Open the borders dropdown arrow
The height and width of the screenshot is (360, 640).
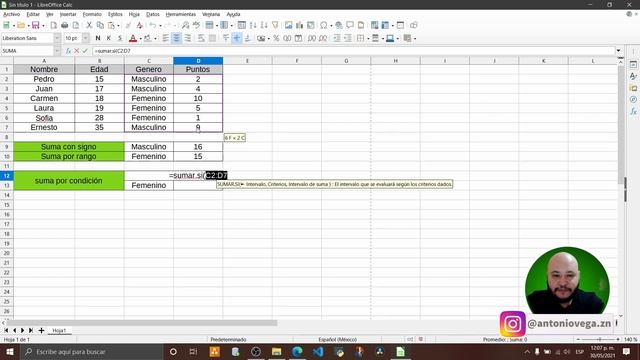tap(368, 39)
